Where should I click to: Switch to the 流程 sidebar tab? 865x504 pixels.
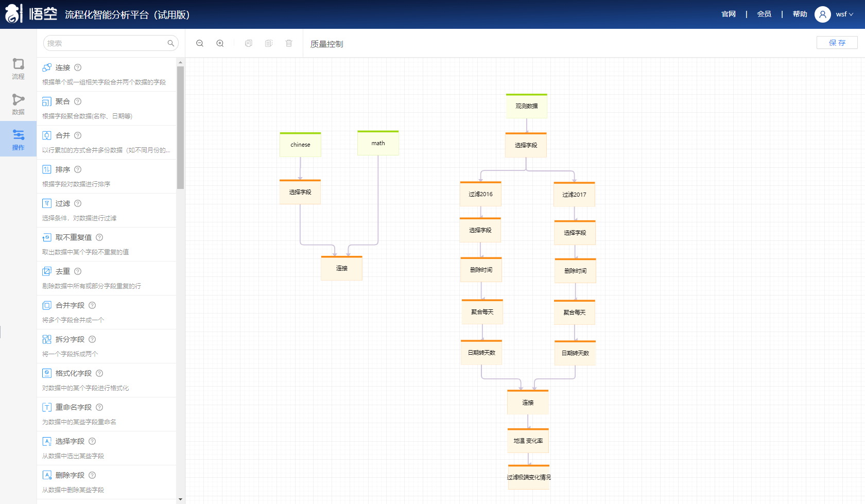19,69
